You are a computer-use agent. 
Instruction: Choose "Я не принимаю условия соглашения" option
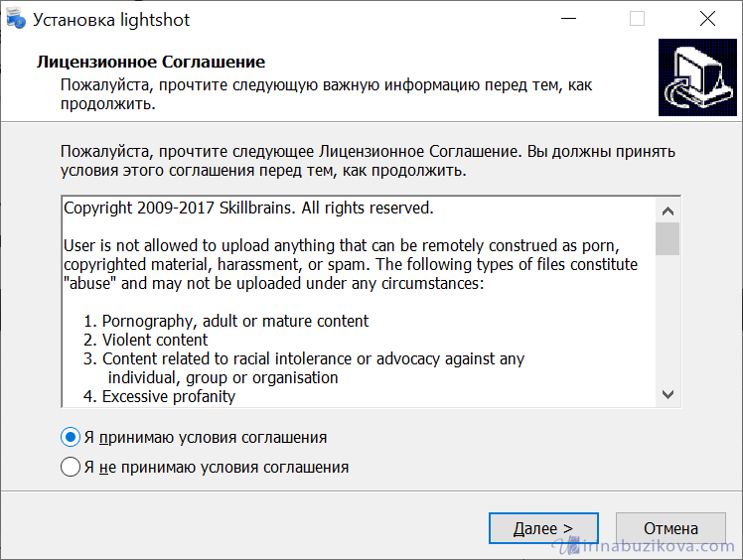(x=71, y=467)
